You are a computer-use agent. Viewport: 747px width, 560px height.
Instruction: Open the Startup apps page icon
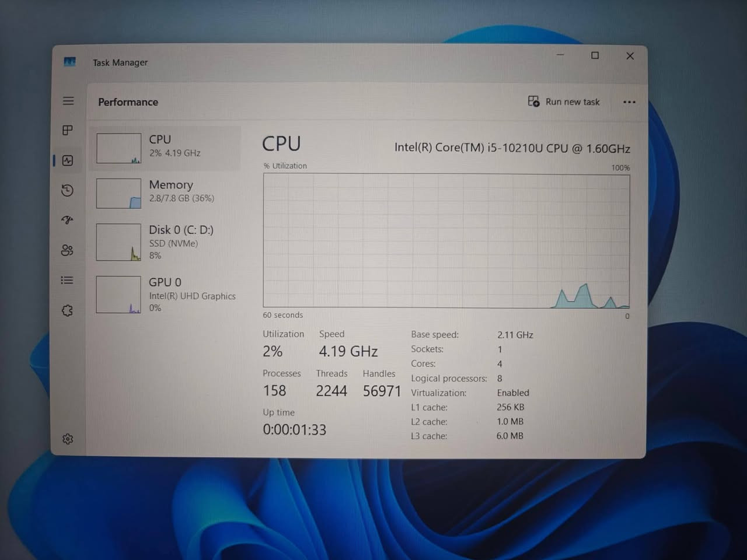(x=68, y=220)
